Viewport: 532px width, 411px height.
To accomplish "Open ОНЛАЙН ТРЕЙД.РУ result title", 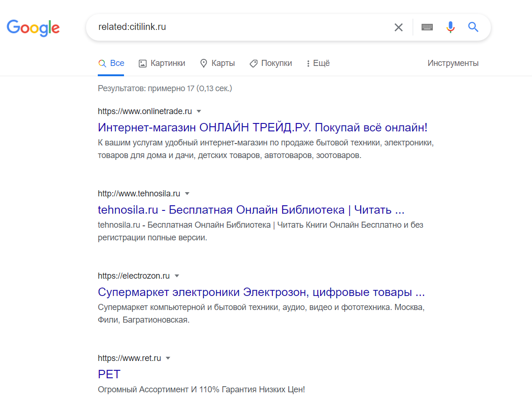I will coord(262,128).
